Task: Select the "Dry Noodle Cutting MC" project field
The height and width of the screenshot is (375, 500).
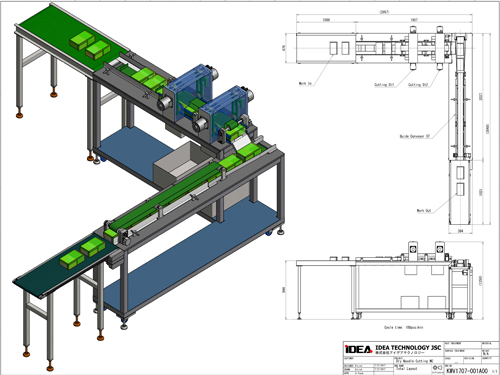Action: click(x=414, y=361)
